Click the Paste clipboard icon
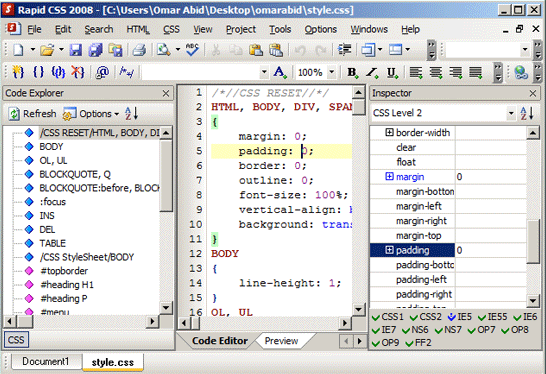This screenshot has height=374, width=546. click(256, 50)
